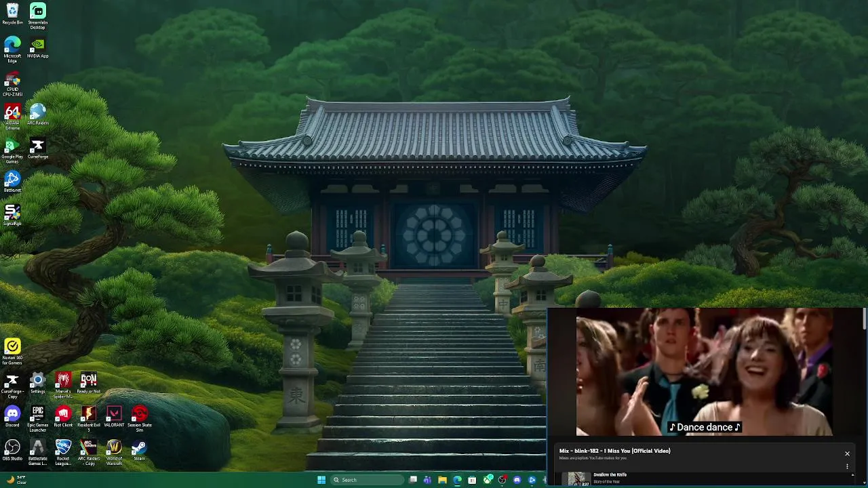
Task: Select the CurseForge desktop icon
Action: point(38,148)
